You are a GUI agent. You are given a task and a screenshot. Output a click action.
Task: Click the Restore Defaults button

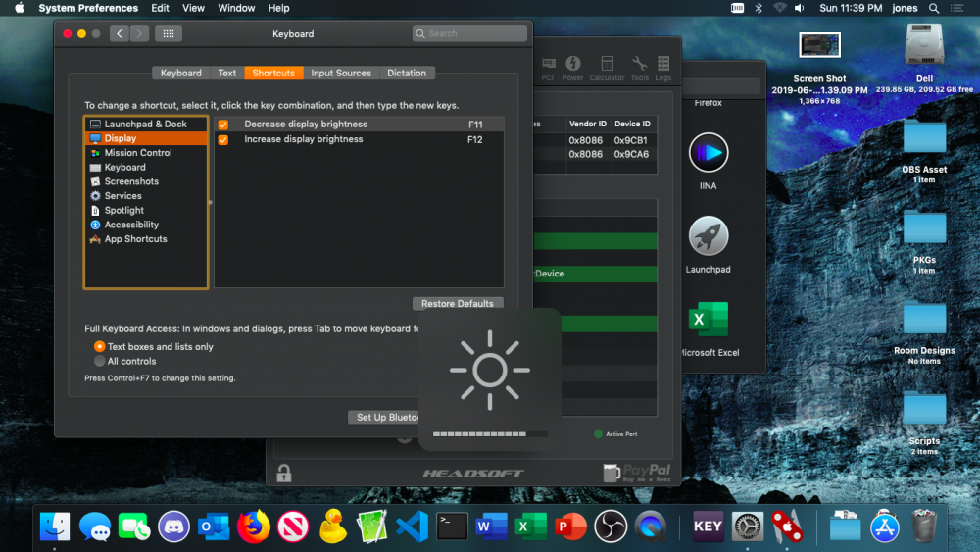click(458, 303)
